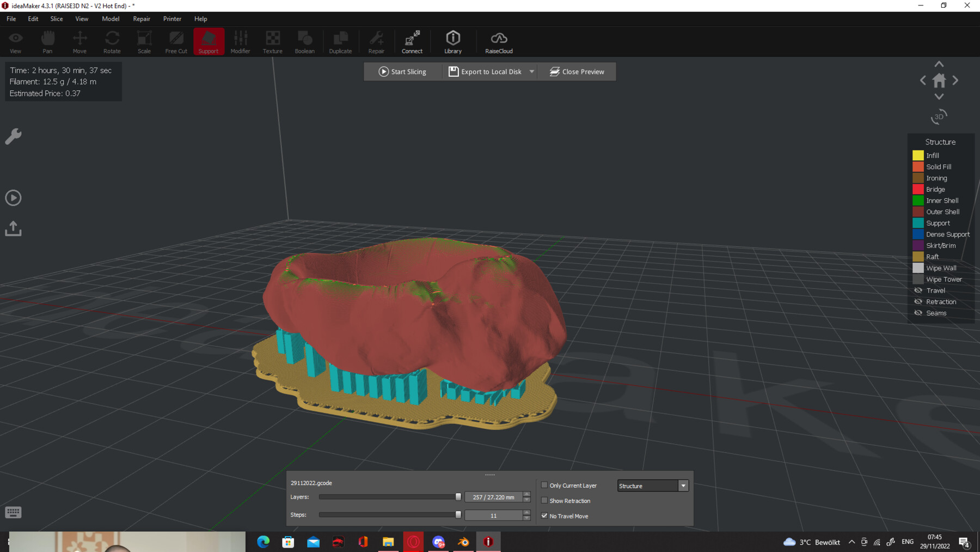Open the Free Cut tool
Viewport: 980px width, 552px height.
(x=176, y=41)
